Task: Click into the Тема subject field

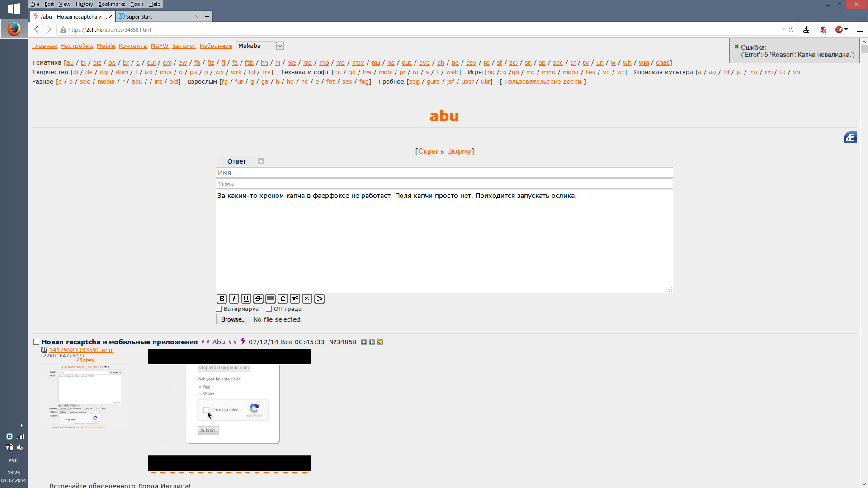Action: pos(444,184)
